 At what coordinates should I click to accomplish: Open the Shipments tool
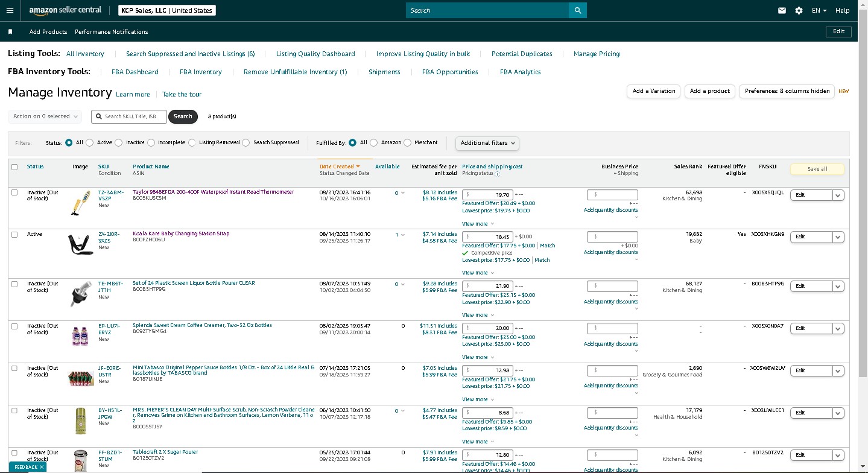click(x=384, y=72)
